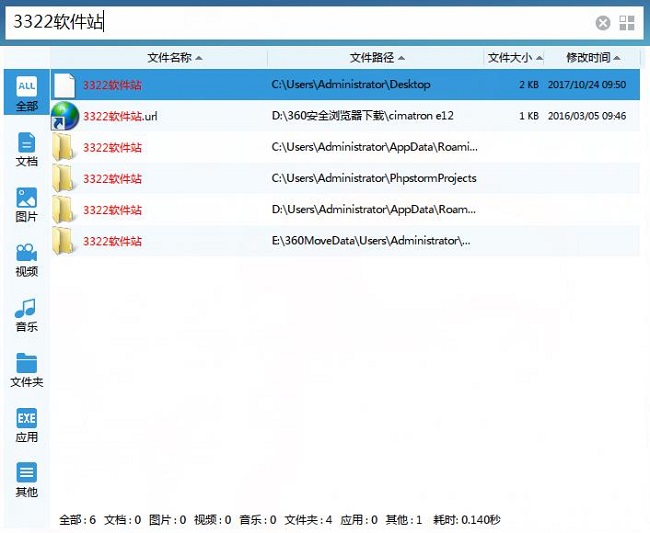Image resolution: width=650 pixels, height=533 pixels.
Task: Click the date 2016/03/05 09:46
Action: coord(587,116)
